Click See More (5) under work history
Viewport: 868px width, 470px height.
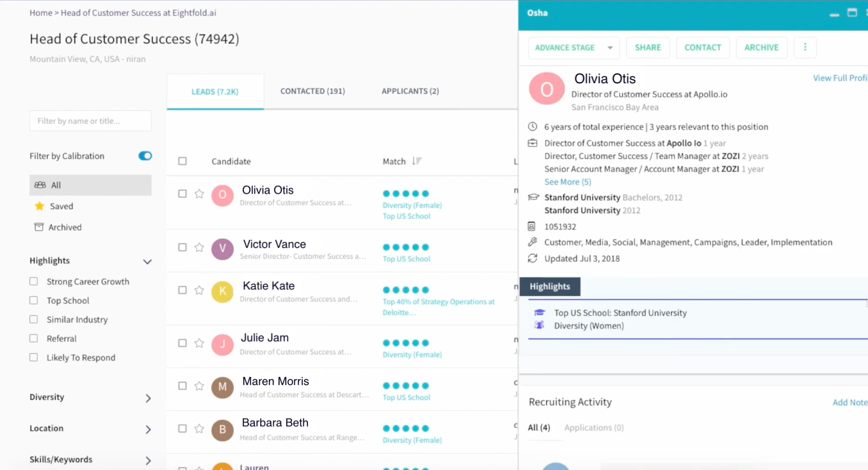tap(567, 181)
